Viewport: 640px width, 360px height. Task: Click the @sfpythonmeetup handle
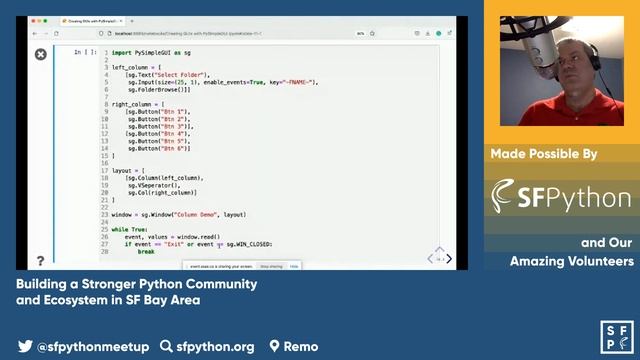point(93,347)
